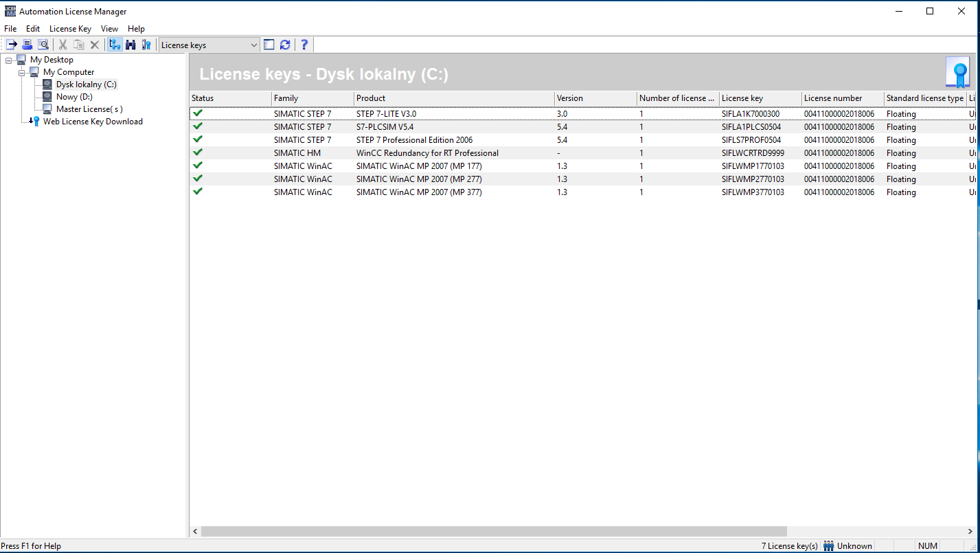Click license key SIFLWMP3770103
This screenshot has width=980, height=553.
753,192
